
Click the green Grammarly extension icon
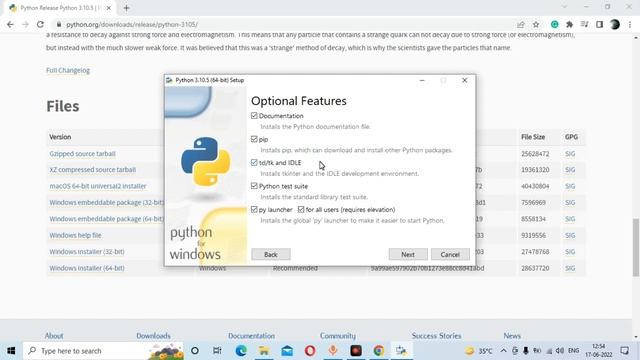click(554, 24)
